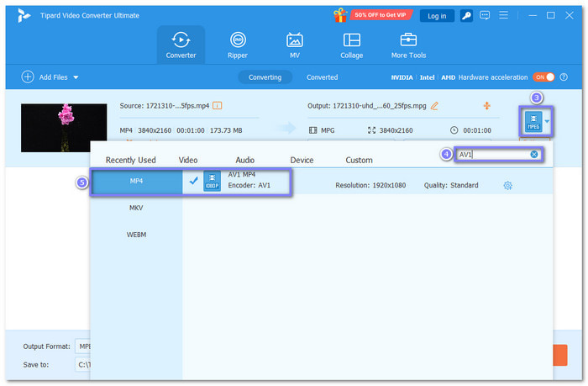Click the orange Convert All button
The image size is (588, 386).
560,355
